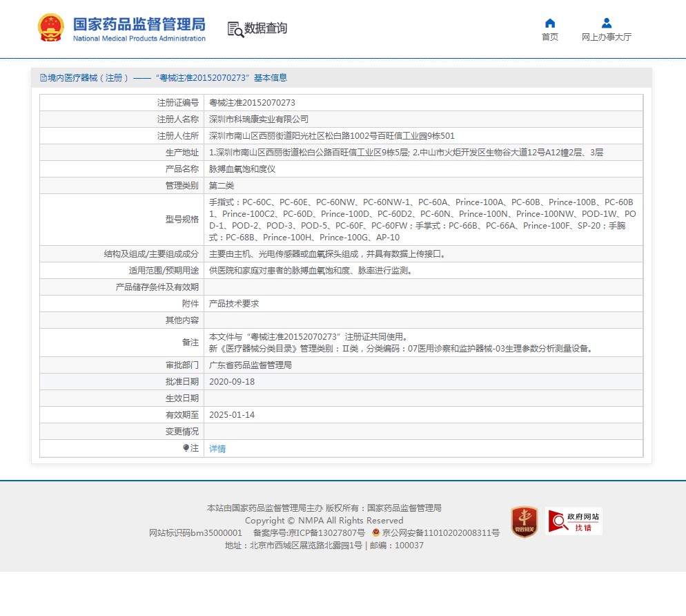
Task: Click the 境内医疗器械（注册） breadcrumb title
Action: 88,78
